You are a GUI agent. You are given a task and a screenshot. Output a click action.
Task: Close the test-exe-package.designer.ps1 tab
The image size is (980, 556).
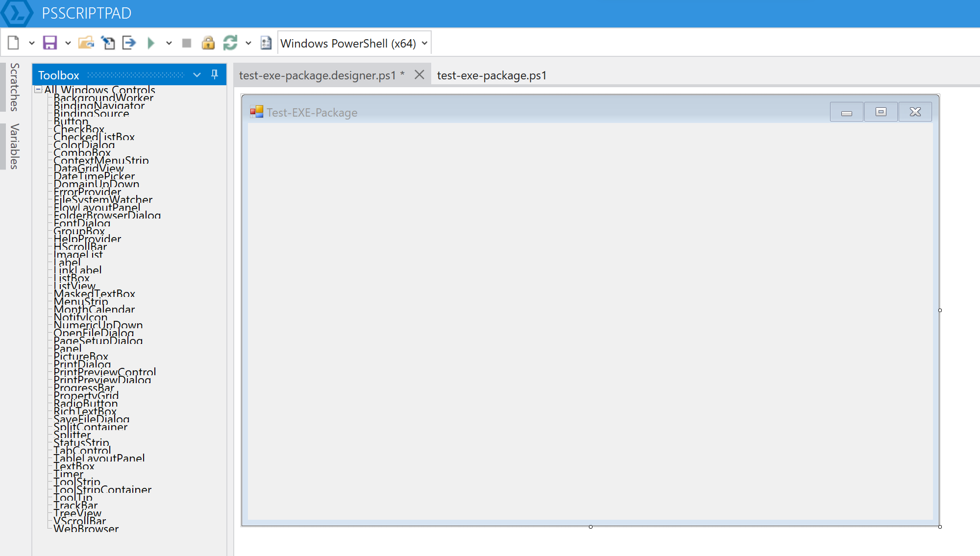click(419, 74)
